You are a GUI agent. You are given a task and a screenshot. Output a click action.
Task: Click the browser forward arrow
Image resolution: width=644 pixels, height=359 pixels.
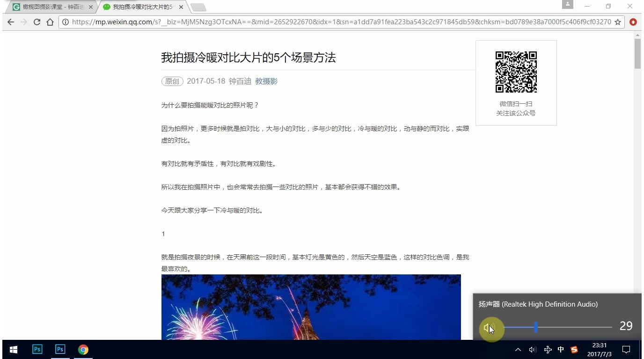pos(23,22)
